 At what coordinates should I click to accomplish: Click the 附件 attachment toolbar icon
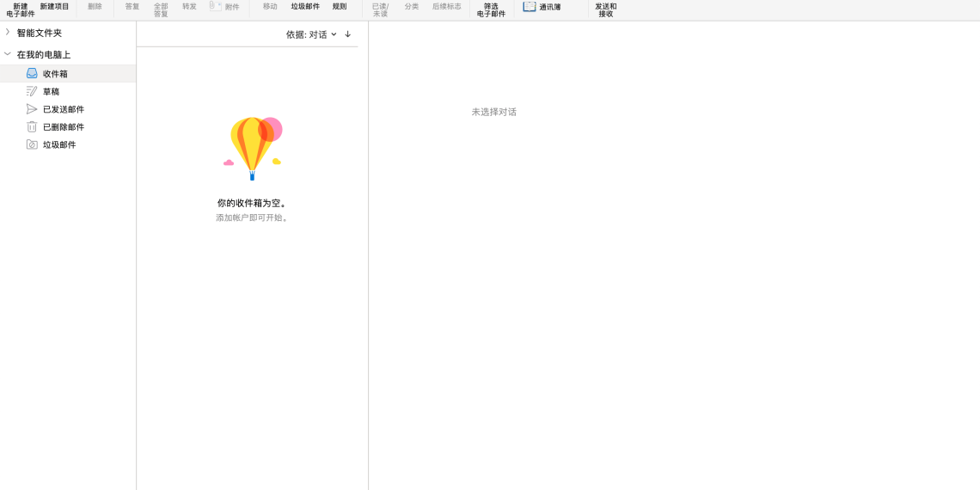[x=216, y=7]
